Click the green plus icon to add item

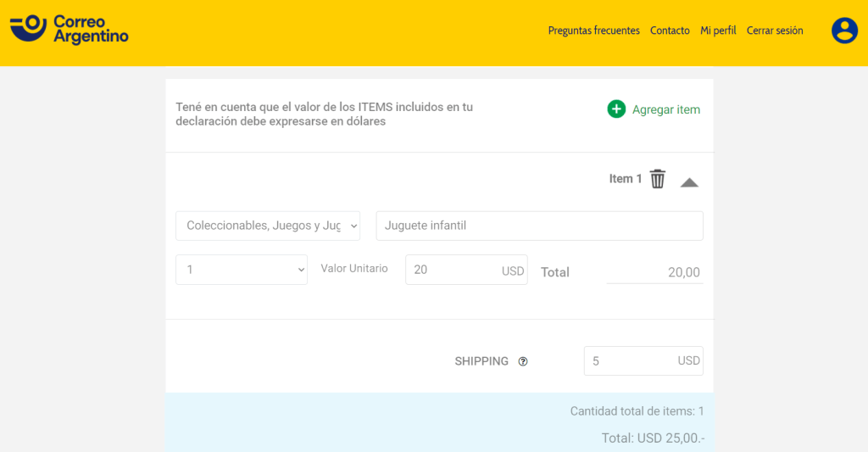(x=616, y=109)
